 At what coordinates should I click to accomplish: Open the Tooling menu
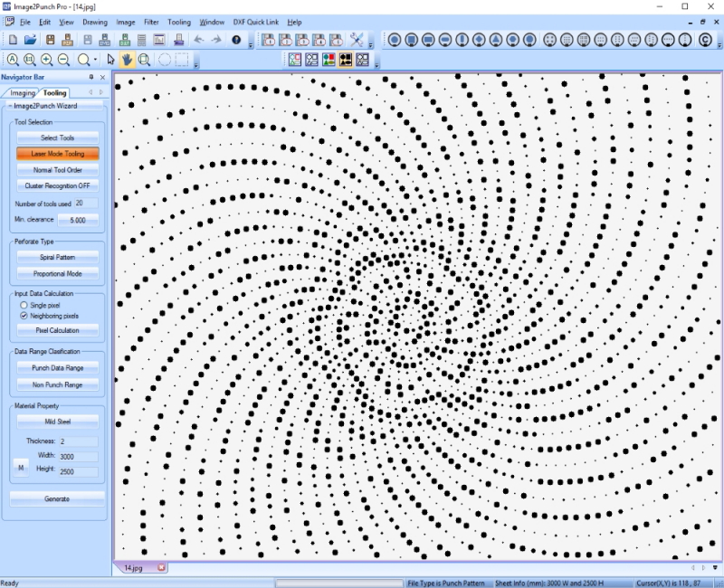pos(179,22)
